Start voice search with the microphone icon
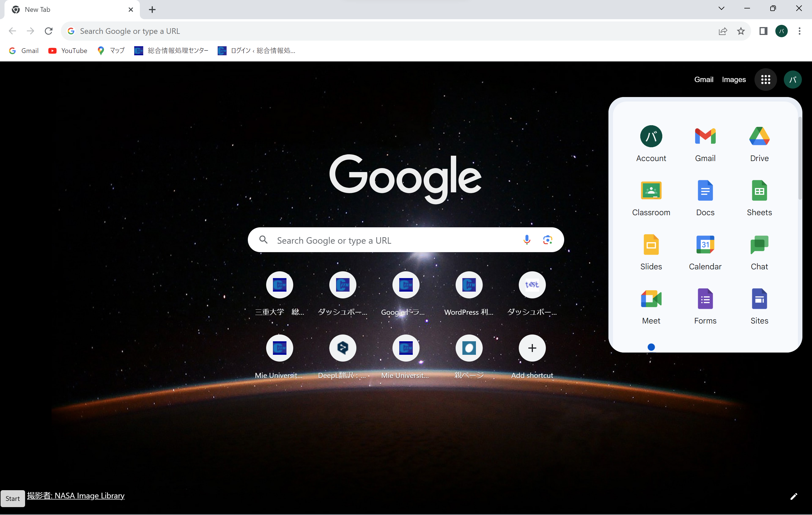This screenshot has width=812, height=515. coord(527,240)
